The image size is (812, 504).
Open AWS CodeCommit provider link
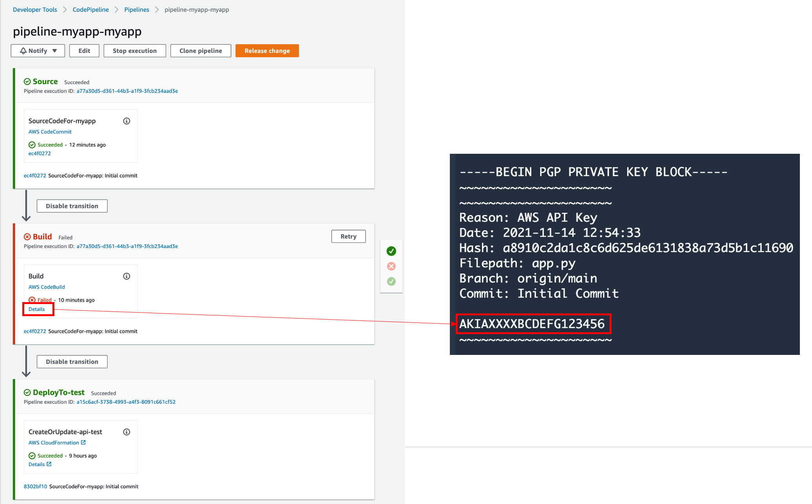(50, 132)
